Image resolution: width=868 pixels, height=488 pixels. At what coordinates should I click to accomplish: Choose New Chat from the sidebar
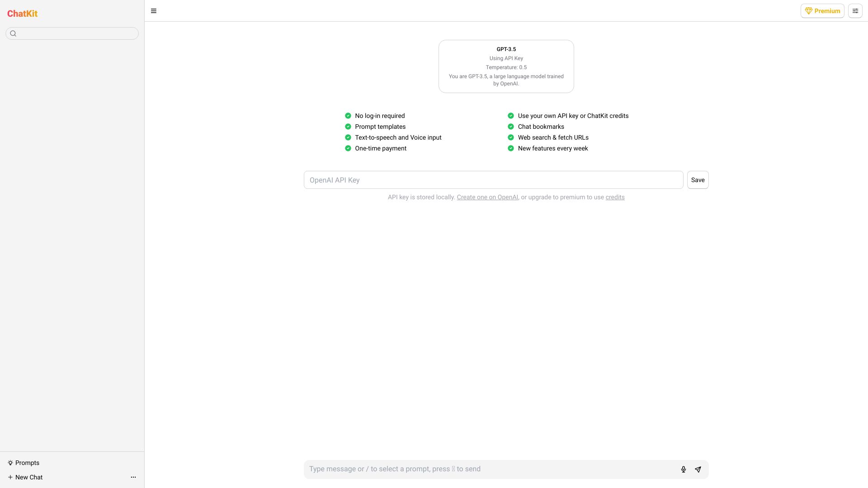click(x=29, y=477)
